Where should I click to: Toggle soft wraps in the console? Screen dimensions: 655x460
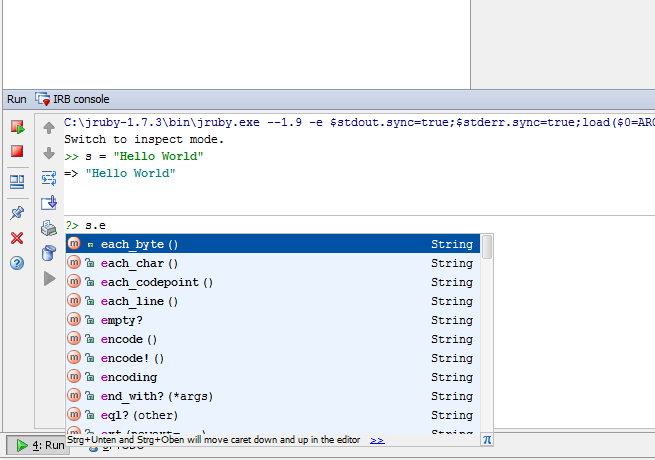49,178
